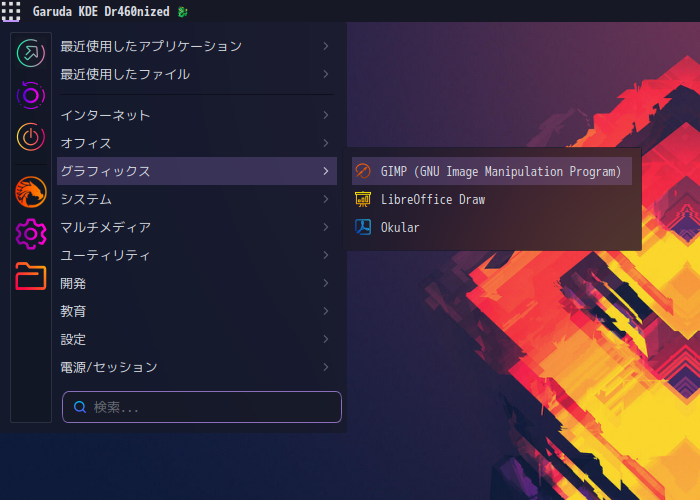The image size is (700, 500).
Task: Expand chevron next to グラフィックス
Action: [x=326, y=171]
